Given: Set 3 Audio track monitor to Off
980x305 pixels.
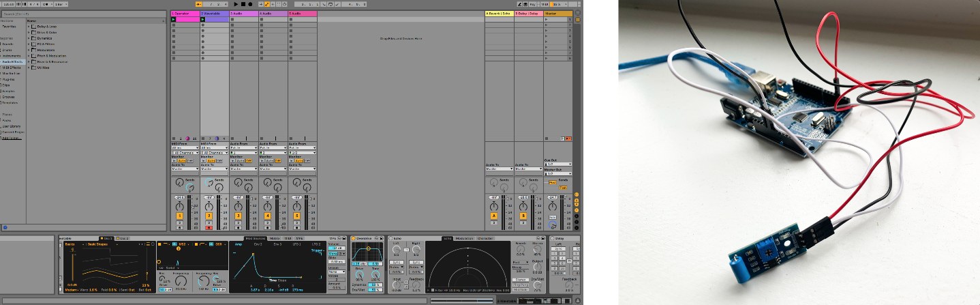Looking at the screenshot, I should click(x=249, y=160).
